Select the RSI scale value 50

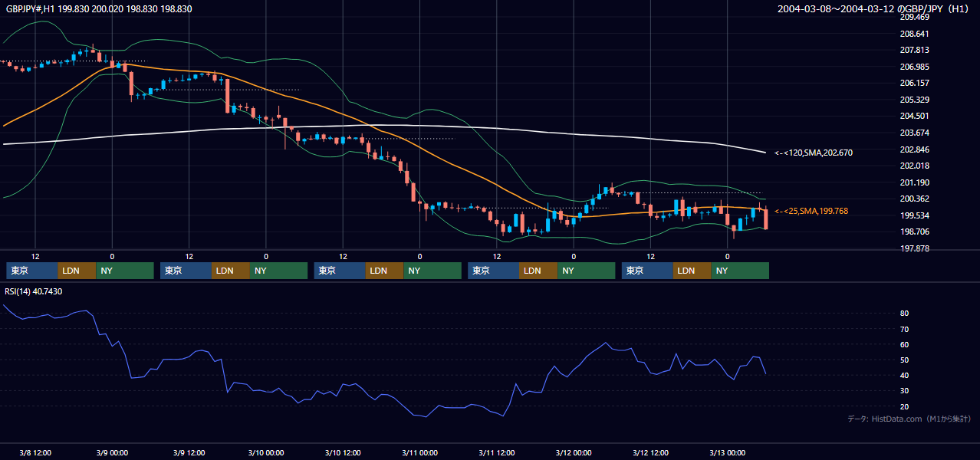pos(905,360)
